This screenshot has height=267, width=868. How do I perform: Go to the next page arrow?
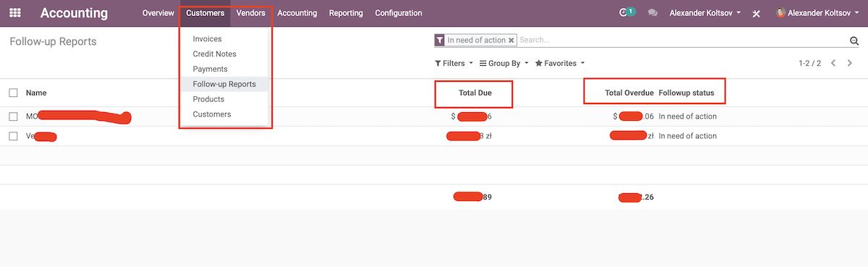(850, 64)
